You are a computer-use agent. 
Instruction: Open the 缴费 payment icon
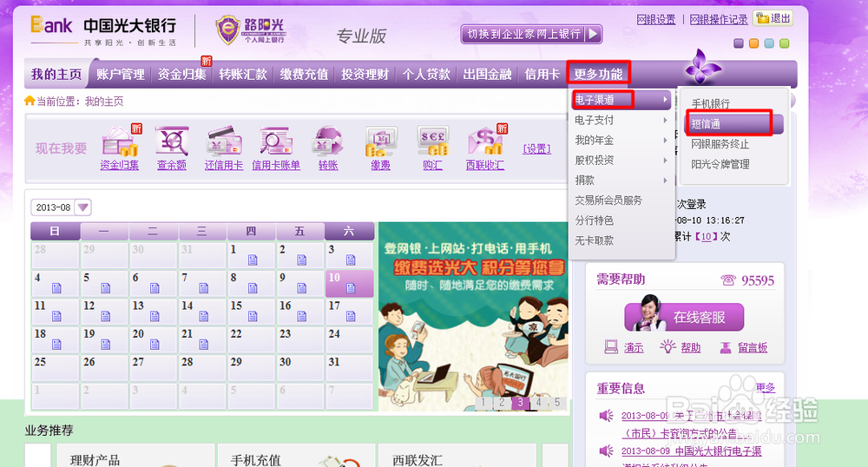coord(380,141)
